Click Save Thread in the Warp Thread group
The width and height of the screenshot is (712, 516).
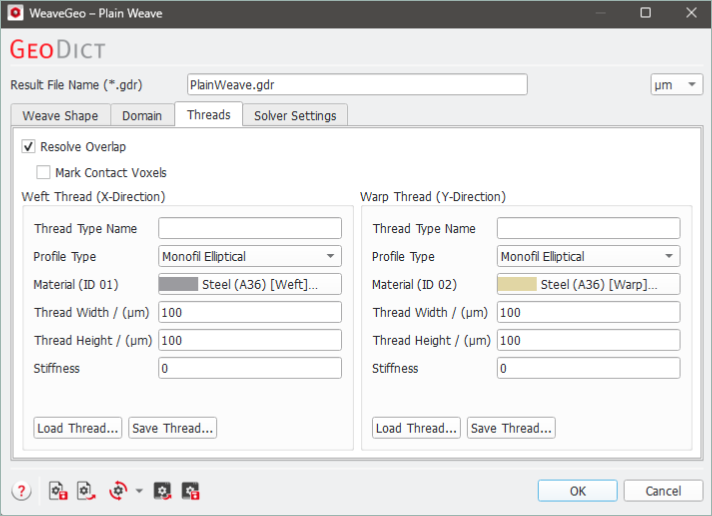(511, 428)
